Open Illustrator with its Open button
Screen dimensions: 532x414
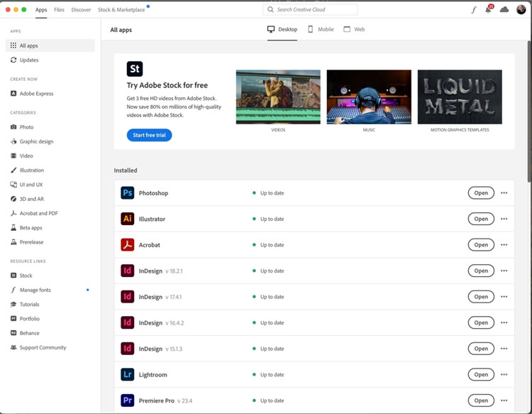tap(481, 219)
